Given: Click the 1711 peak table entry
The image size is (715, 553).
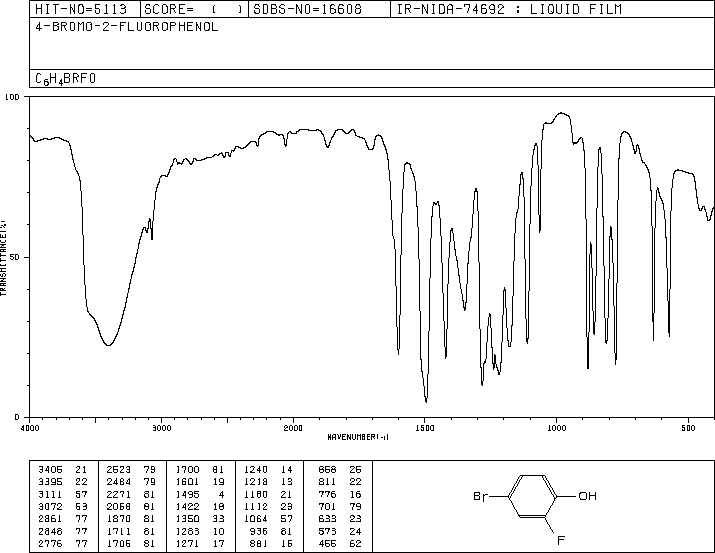Looking at the screenshot, I should point(119,531).
